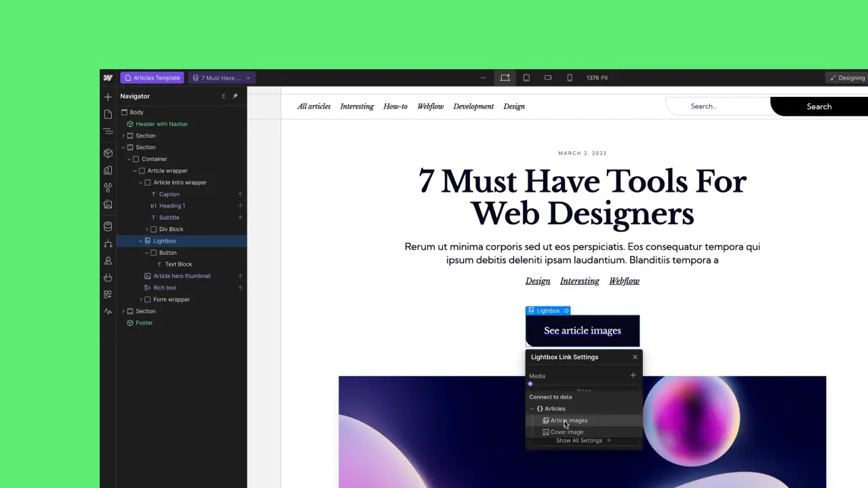Click binding indicator on Heading 1 row
This screenshot has width=868, height=488.
coord(240,206)
